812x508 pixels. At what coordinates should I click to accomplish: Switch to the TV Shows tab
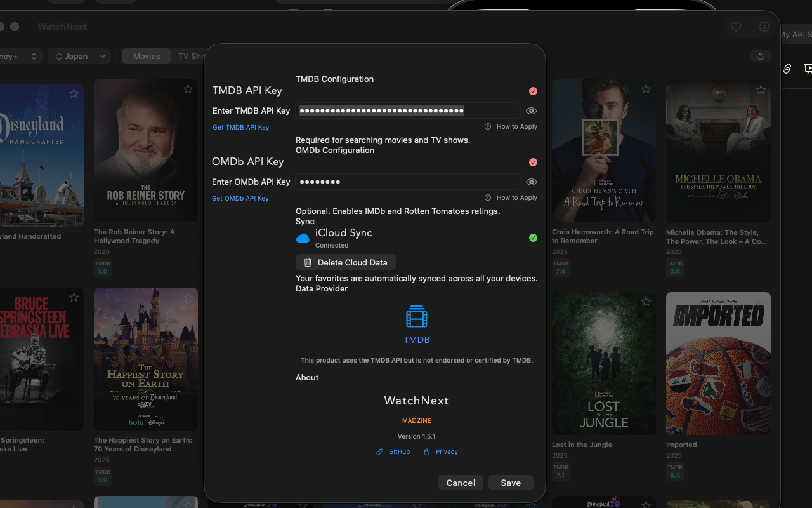coord(190,56)
